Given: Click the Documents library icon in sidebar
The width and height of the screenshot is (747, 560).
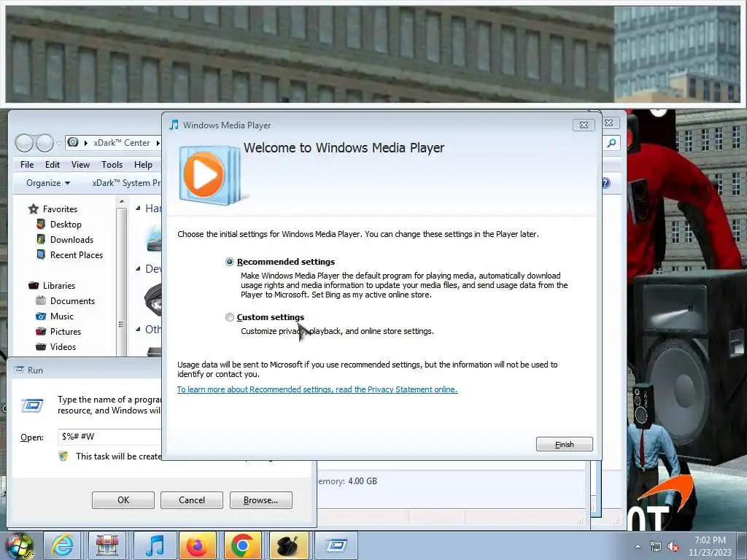Looking at the screenshot, I should (x=41, y=301).
